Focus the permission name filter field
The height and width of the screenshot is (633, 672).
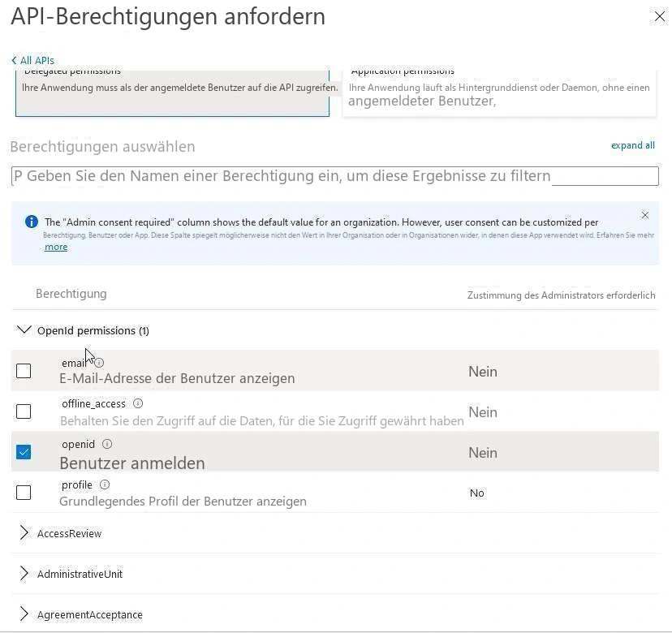(x=334, y=176)
